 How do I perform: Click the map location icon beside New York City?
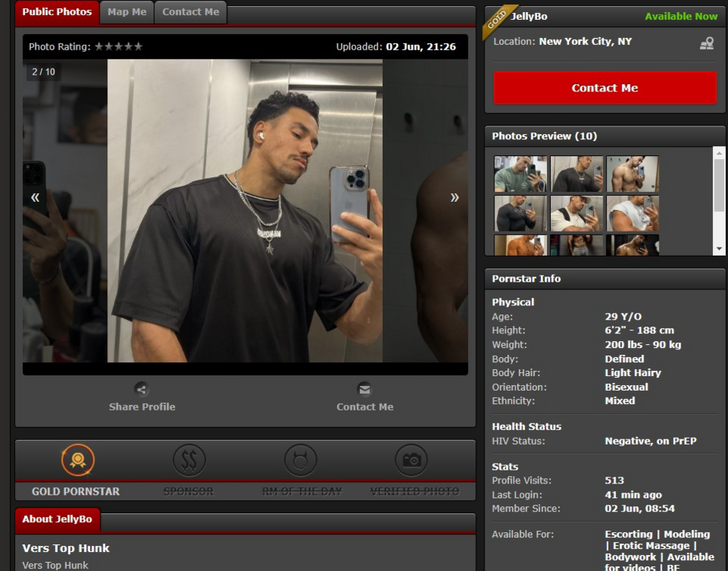pyautogui.click(x=707, y=43)
